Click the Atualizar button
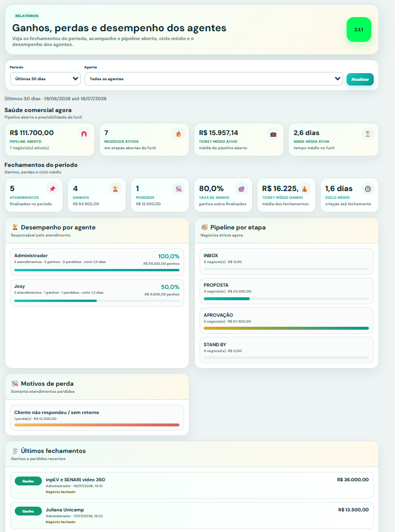 coord(360,80)
